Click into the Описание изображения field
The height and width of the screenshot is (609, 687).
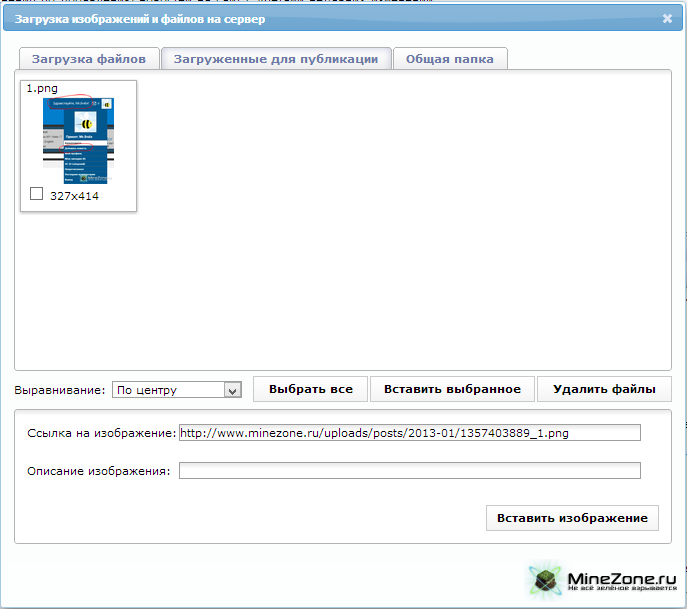(x=409, y=471)
